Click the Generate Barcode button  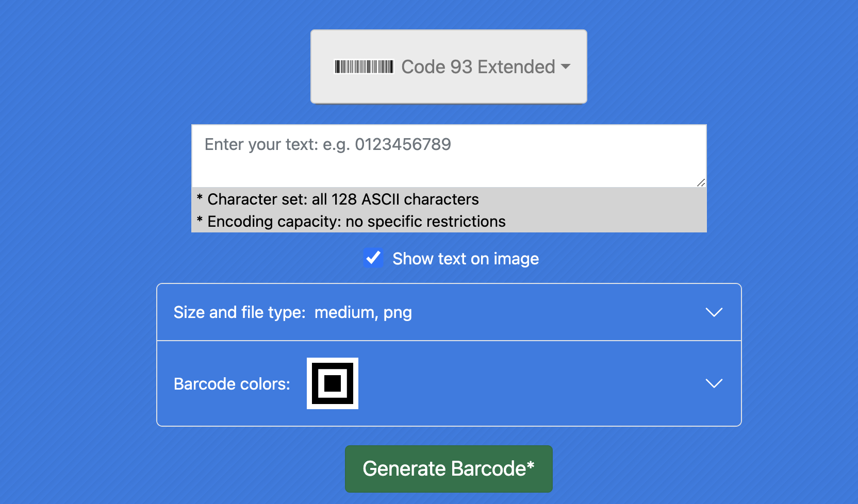[449, 469]
